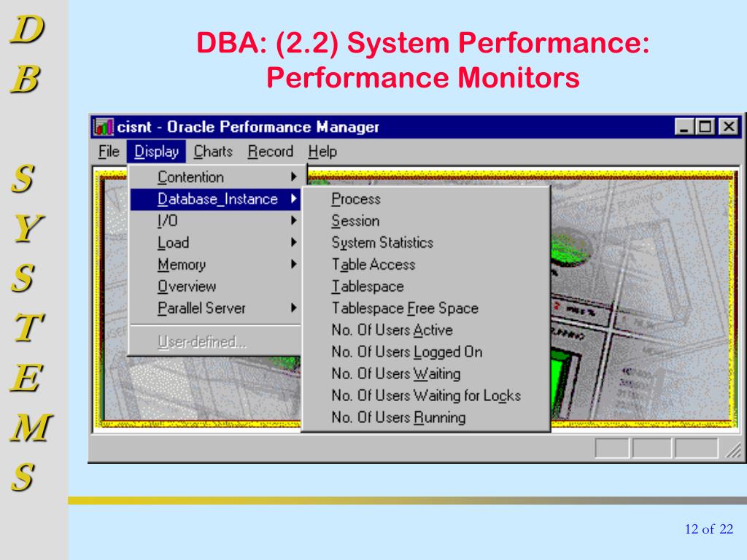Choose No. Of Users Logged On
This screenshot has height=560, width=747.
pyautogui.click(x=426, y=352)
